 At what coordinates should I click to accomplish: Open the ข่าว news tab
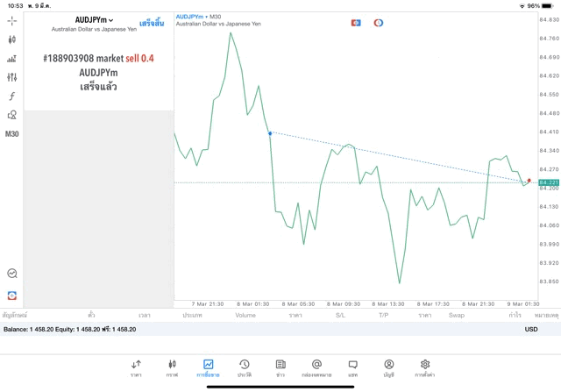(x=280, y=368)
